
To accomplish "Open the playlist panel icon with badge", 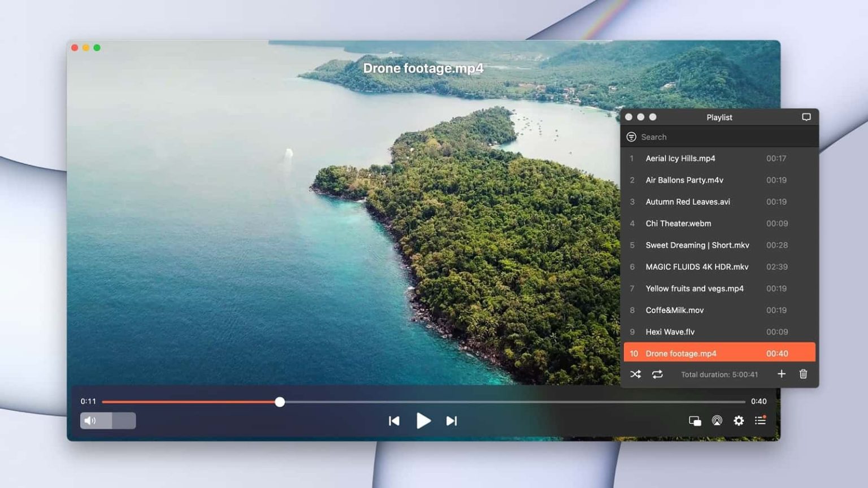I will pos(760,421).
